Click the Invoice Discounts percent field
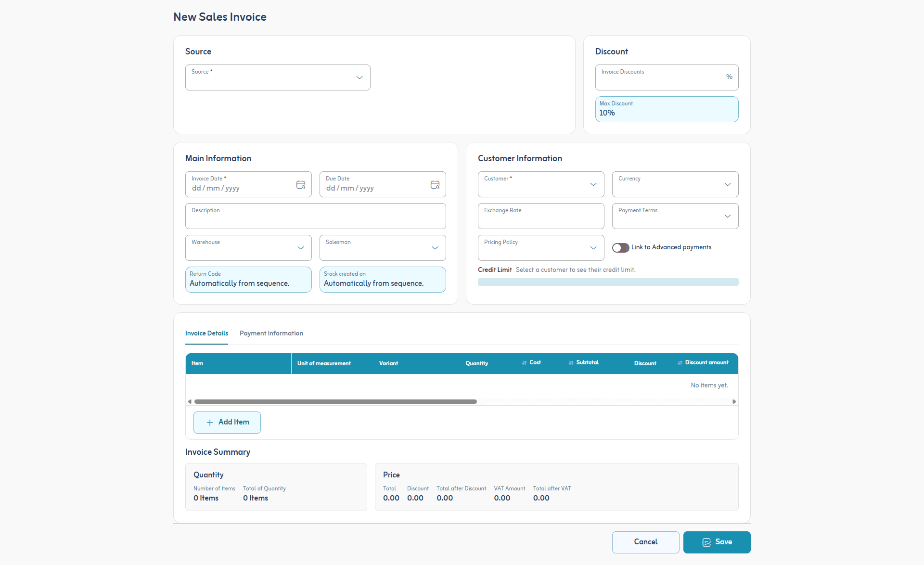 [x=667, y=77]
